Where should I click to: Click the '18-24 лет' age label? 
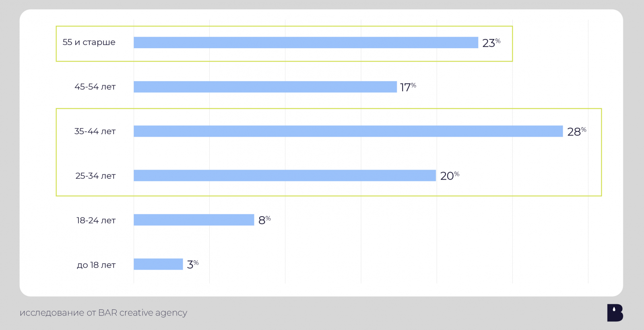[x=96, y=220]
